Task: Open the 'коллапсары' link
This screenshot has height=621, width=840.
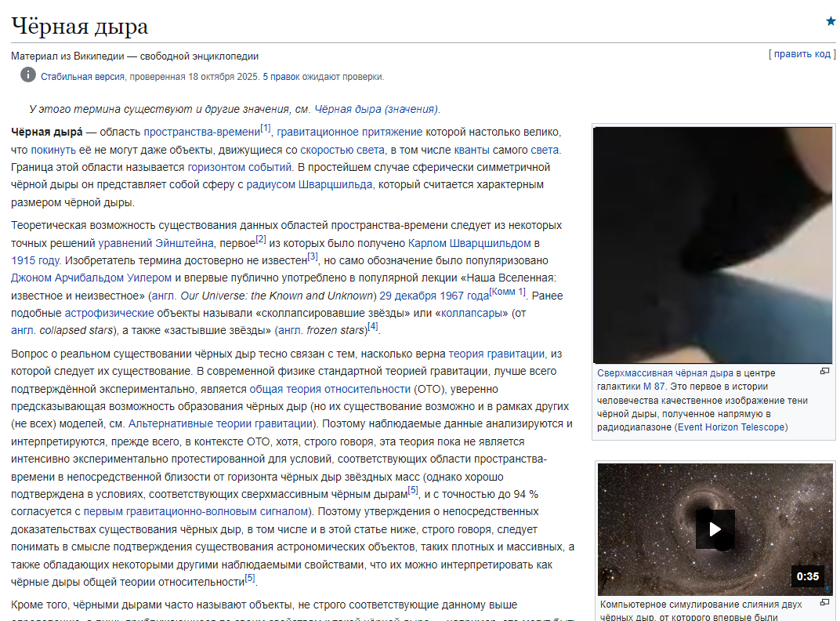Action: [472, 313]
